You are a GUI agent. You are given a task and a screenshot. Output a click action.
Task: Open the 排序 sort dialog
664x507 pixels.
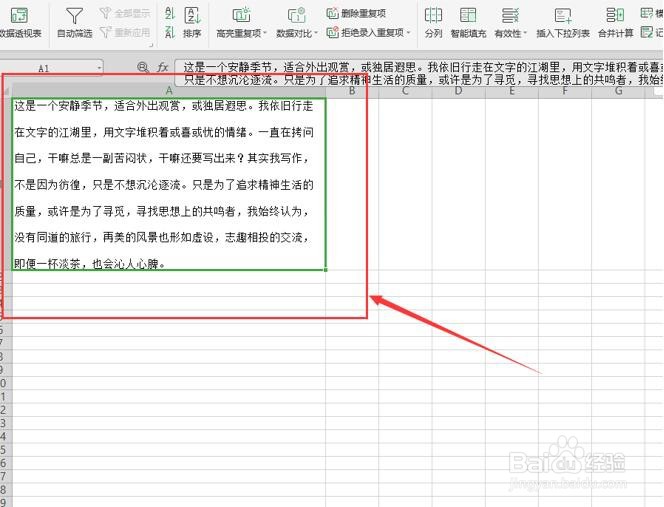(x=192, y=23)
